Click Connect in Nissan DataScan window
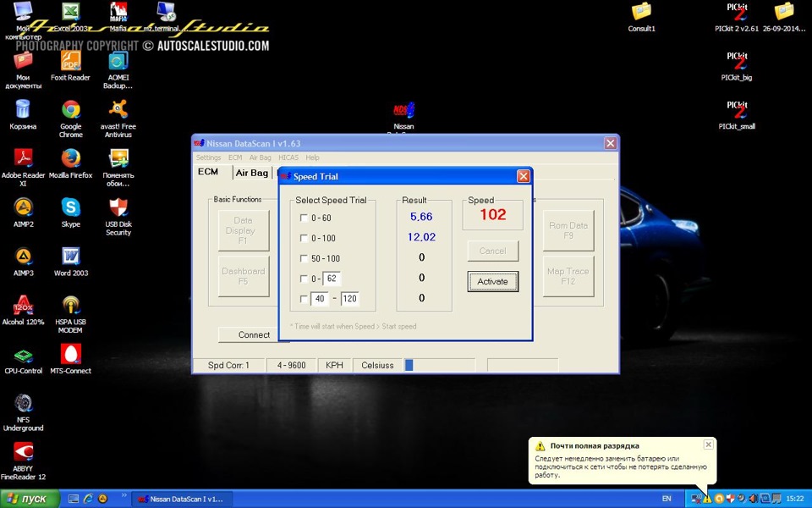The height and width of the screenshot is (508, 812). pos(253,335)
